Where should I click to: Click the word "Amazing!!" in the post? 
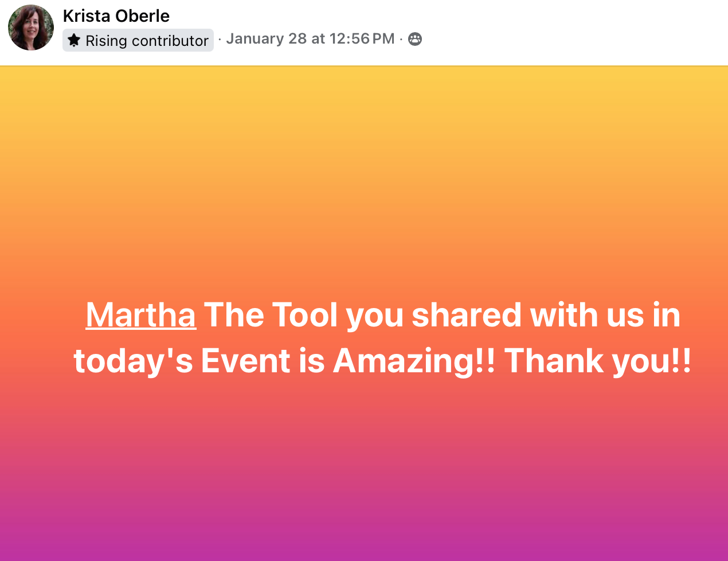click(414, 361)
